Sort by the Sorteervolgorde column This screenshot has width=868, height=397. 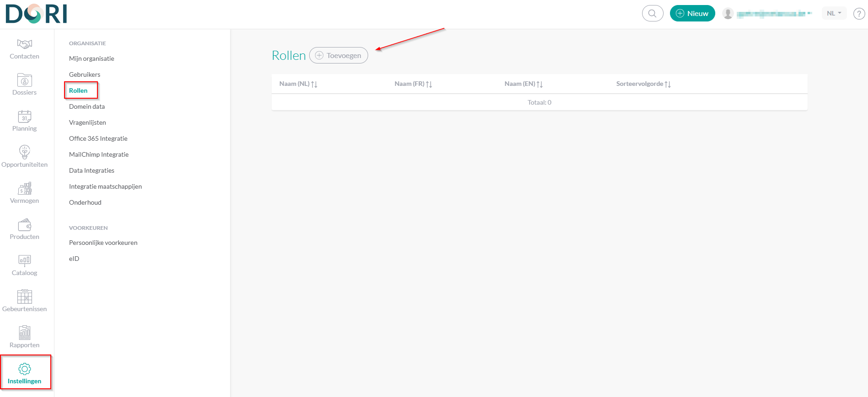click(x=643, y=84)
